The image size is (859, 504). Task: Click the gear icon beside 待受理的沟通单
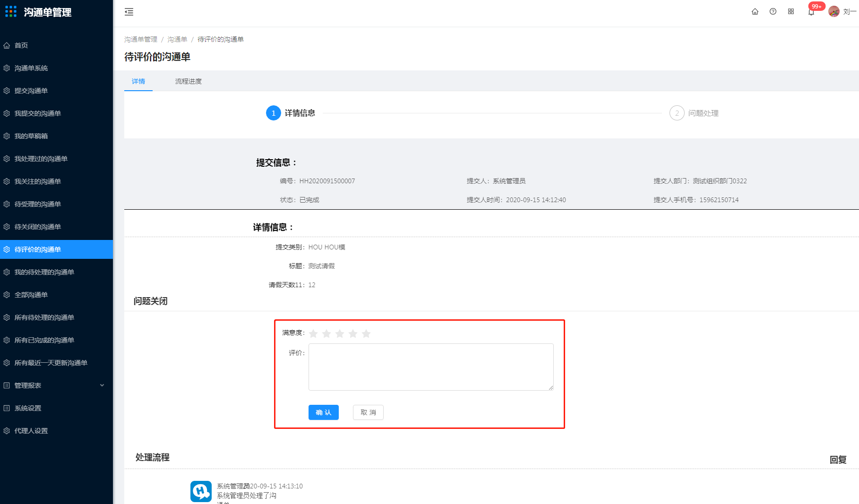tap(7, 204)
